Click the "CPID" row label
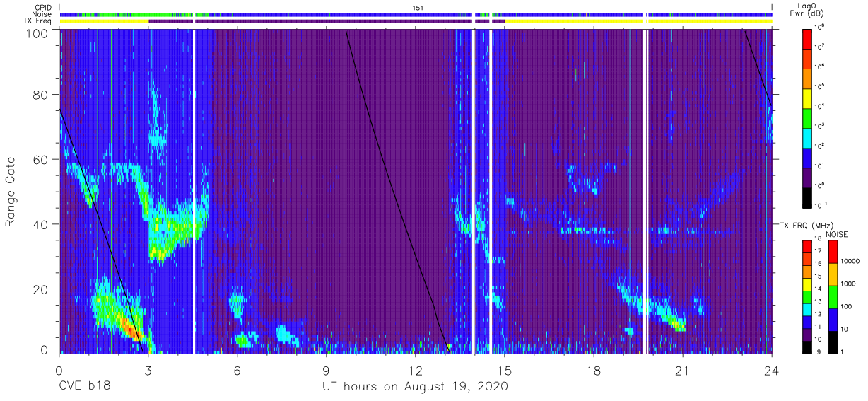Screen dimensions: 868x401 pos(42,8)
